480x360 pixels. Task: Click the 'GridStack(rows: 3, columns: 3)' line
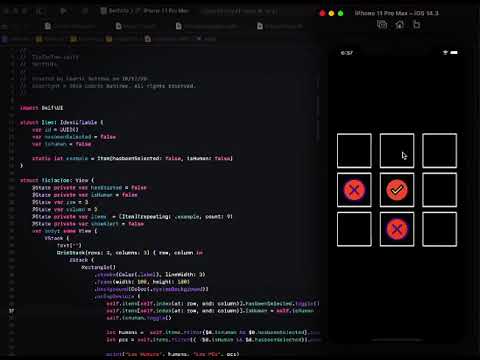coord(130,253)
